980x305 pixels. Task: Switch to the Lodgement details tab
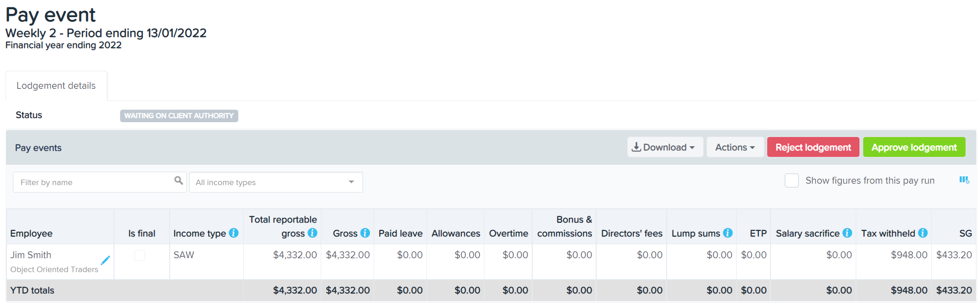56,86
